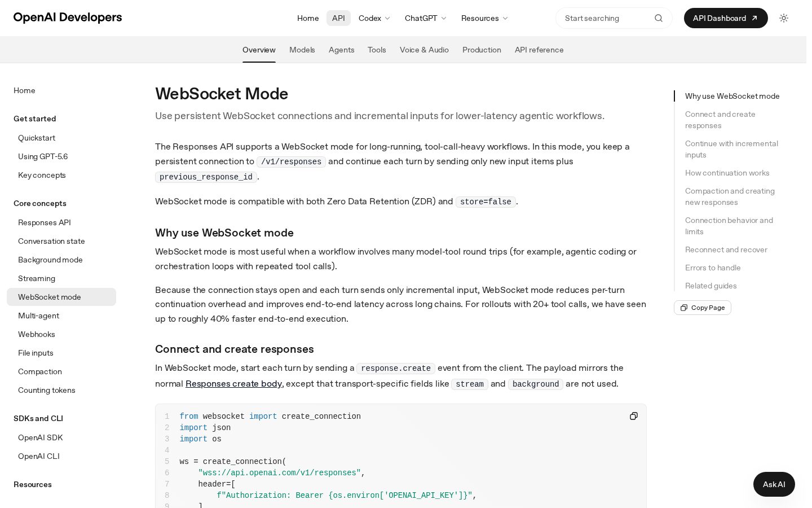Image resolution: width=812 pixels, height=508 pixels.
Task: Click the response.create inline code
Action: tap(396, 368)
